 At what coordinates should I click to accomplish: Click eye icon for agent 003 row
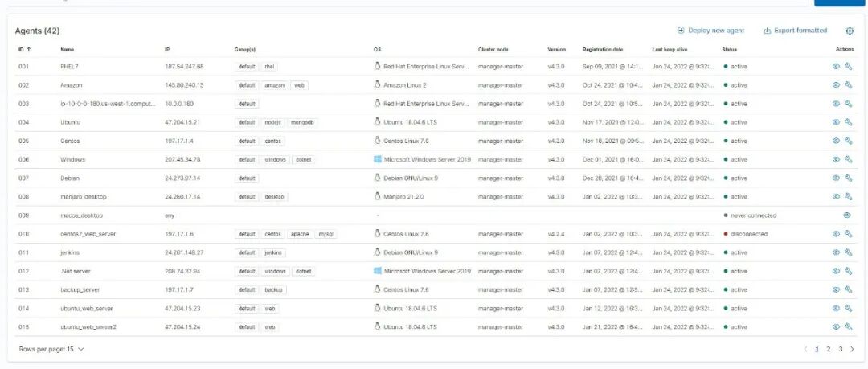coord(836,104)
